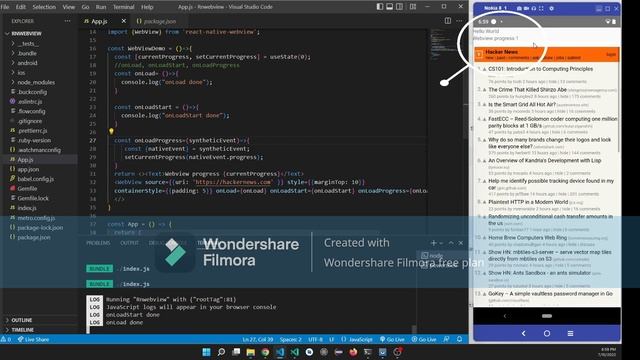Open the Terminal menu
The width and height of the screenshot is (640, 360).
coord(123,7)
